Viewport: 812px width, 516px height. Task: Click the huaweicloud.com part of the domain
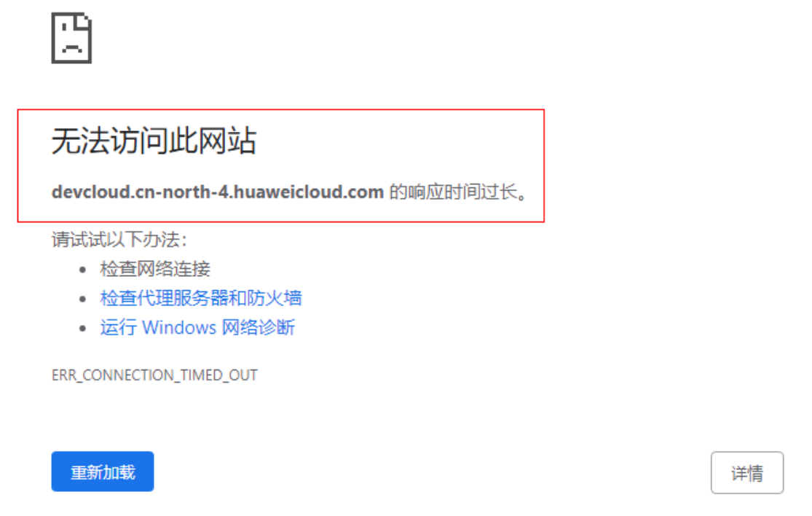[x=309, y=192]
